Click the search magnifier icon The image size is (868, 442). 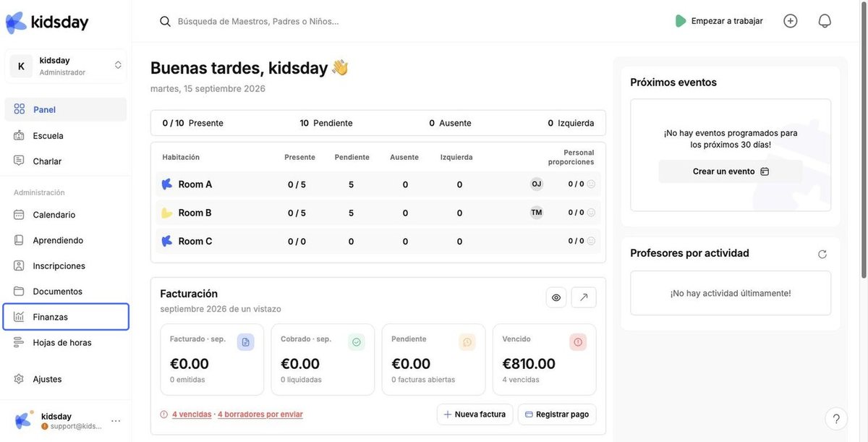coord(166,22)
